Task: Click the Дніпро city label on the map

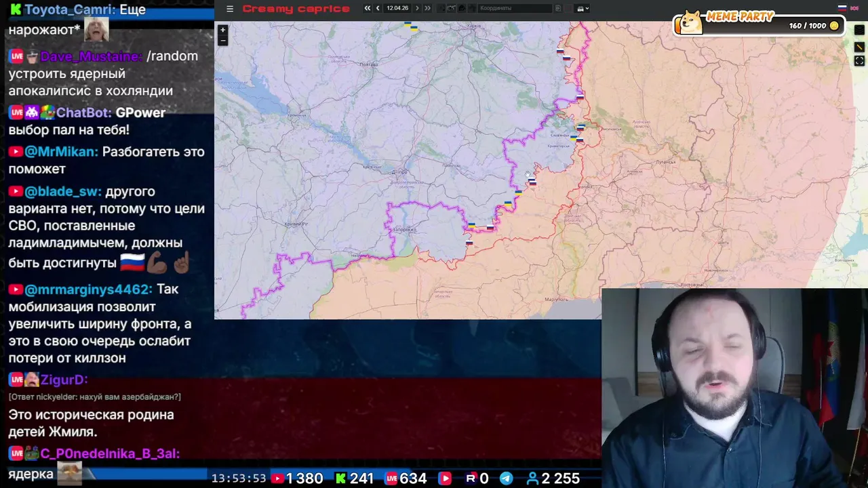Action: (x=398, y=172)
